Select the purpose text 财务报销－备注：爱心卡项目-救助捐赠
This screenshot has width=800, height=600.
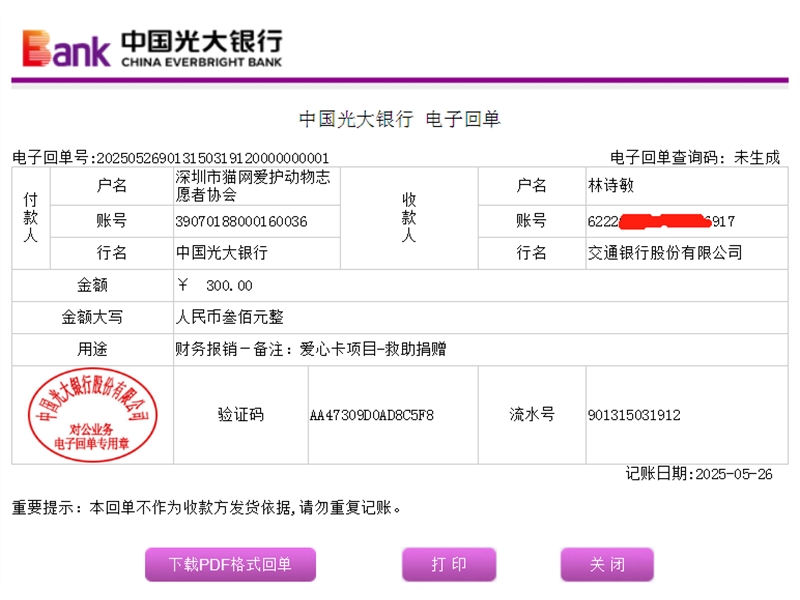(311, 349)
